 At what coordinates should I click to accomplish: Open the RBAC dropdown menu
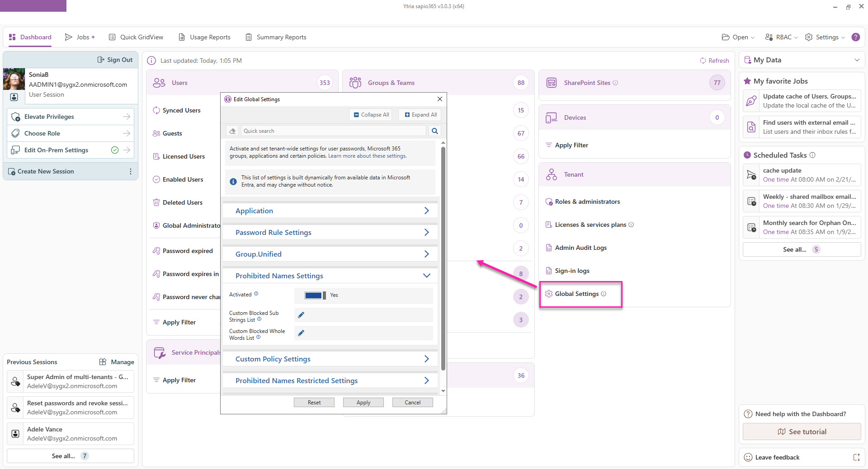[781, 37]
